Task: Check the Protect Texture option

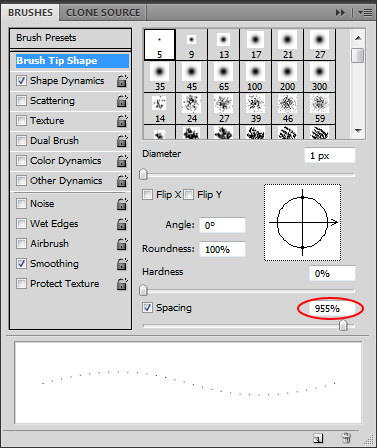Action: tap(21, 284)
